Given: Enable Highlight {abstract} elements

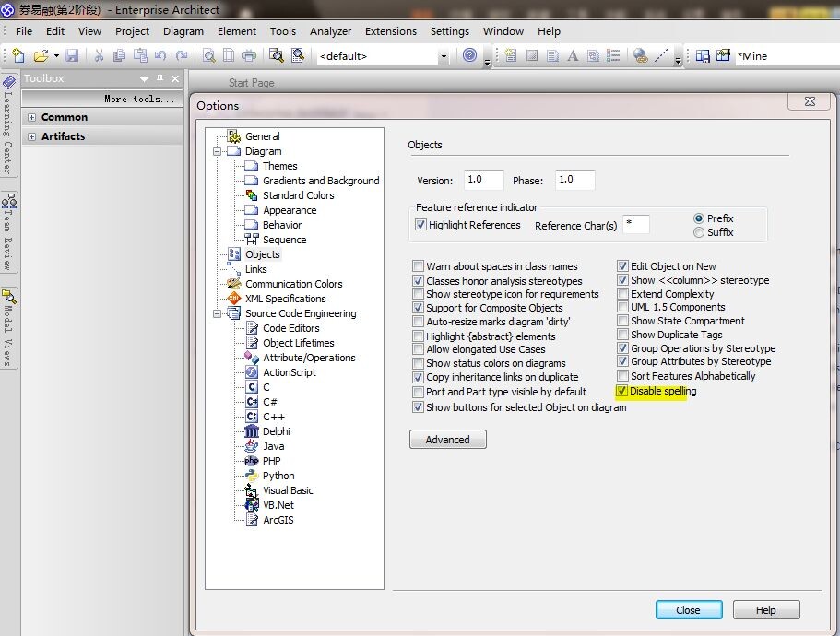Looking at the screenshot, I should click(x=419, y=336).
